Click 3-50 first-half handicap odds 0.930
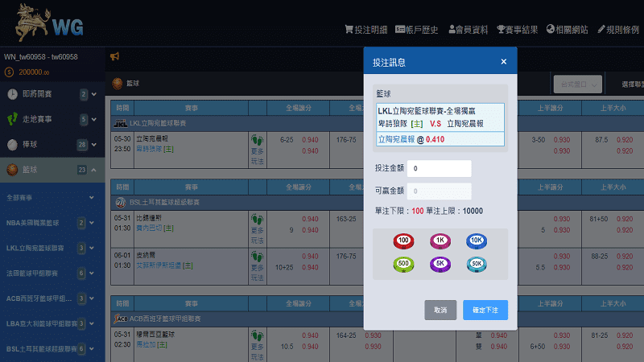 (562, 140)
